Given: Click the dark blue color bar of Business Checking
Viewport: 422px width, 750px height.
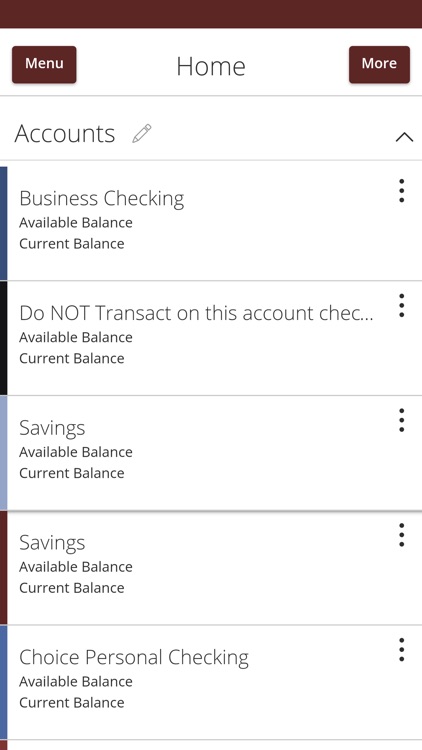Looking at the screenshot, I should click(x=3, y=223).
